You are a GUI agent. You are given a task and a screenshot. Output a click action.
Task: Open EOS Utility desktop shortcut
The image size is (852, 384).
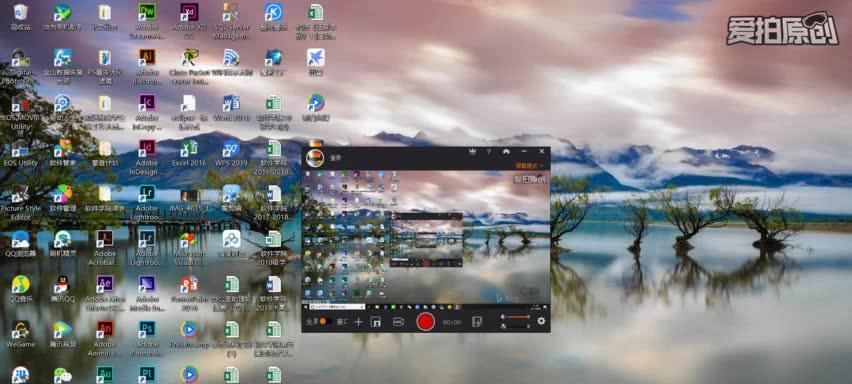coord(21,153)
